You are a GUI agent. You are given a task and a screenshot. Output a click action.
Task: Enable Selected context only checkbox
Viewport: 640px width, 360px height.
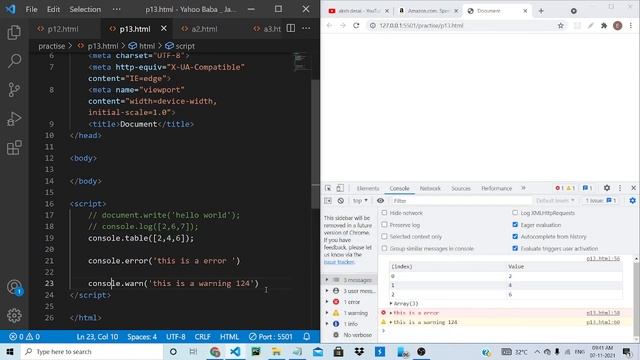click(384, 236)
